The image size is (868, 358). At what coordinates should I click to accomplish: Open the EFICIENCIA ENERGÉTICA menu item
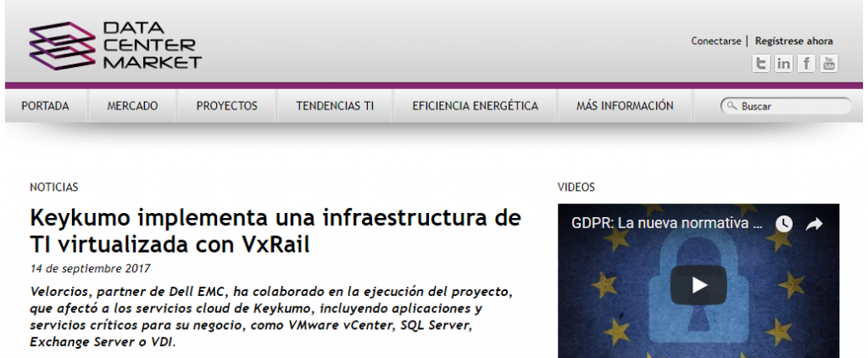pos(475,106)
